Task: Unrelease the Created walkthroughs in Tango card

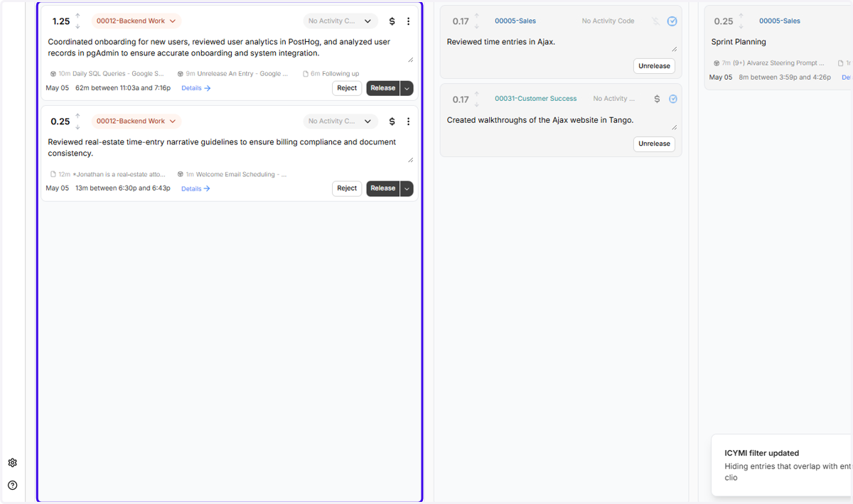Action: tap(654, 144)
